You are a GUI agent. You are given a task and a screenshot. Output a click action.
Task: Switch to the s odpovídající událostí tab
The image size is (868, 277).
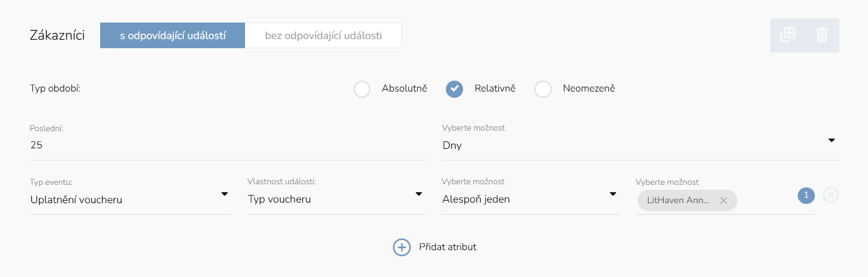tap(172, 35)
